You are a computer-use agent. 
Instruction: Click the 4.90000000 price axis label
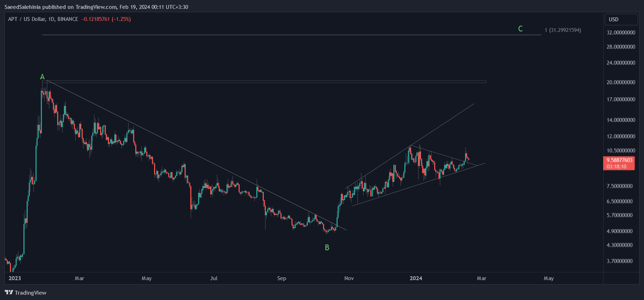[620, 231]
